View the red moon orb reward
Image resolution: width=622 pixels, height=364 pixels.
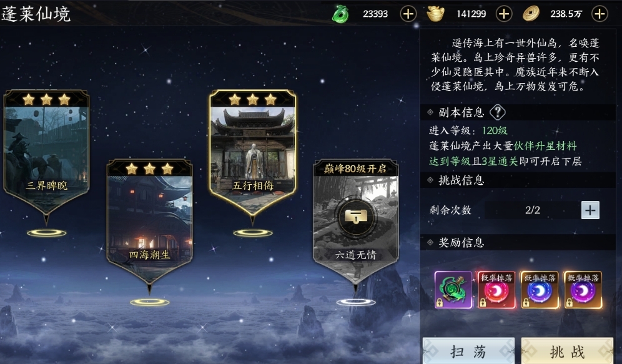tap(496, 290)
